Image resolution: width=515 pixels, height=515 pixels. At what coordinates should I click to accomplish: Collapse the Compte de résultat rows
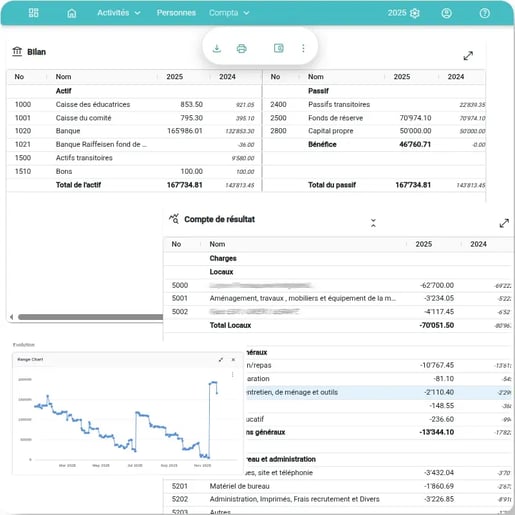click(x=373, y=223)
